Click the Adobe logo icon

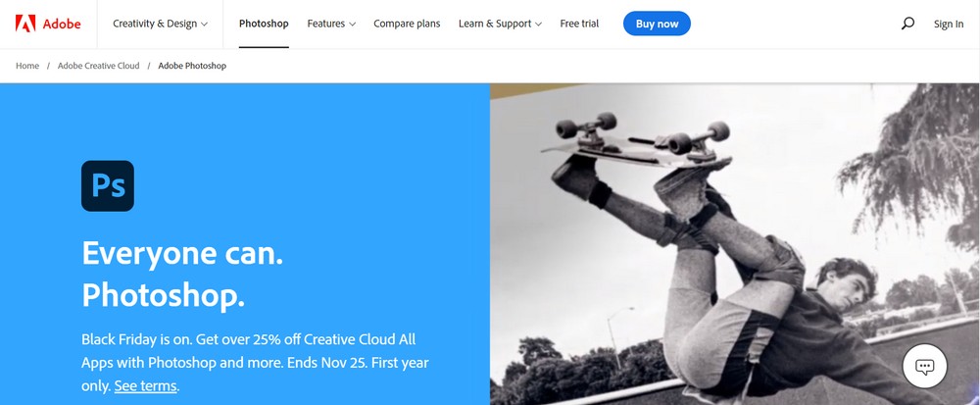pos(25,24)
